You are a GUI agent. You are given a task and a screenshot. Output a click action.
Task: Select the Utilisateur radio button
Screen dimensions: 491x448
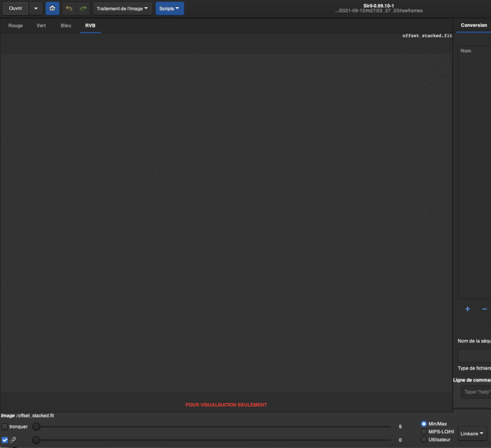click(424, 439)
